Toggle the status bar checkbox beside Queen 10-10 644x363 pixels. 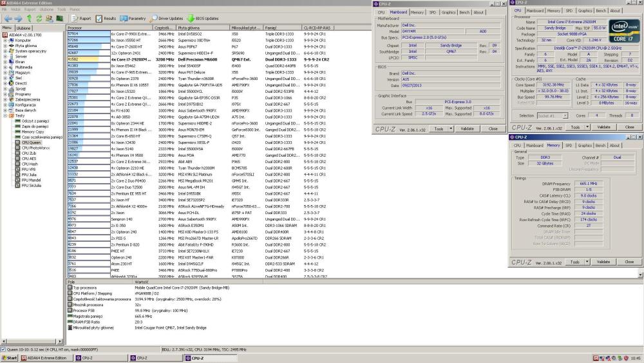coord(3,349)
